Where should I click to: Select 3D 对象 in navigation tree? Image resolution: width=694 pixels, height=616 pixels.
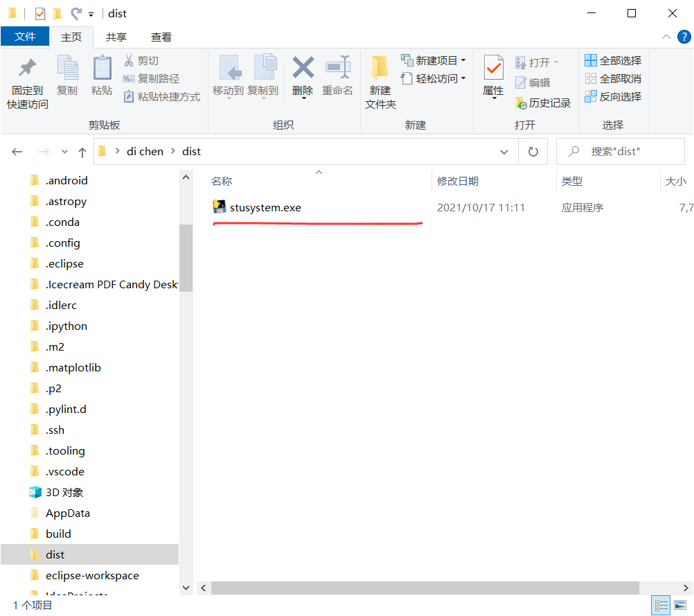[64, 493]
